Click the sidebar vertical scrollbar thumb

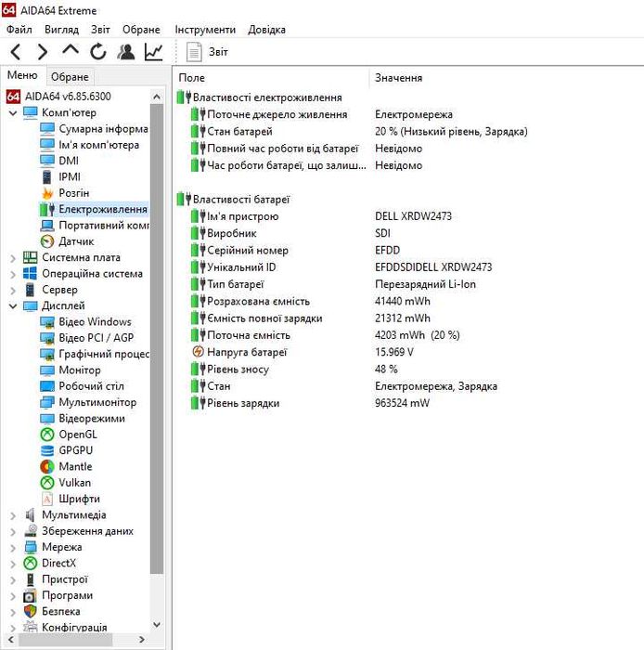157,339
